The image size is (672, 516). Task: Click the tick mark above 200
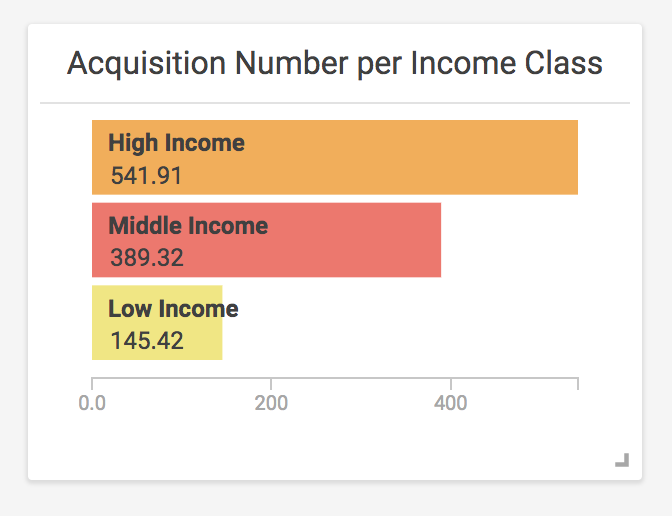(271, 384)
